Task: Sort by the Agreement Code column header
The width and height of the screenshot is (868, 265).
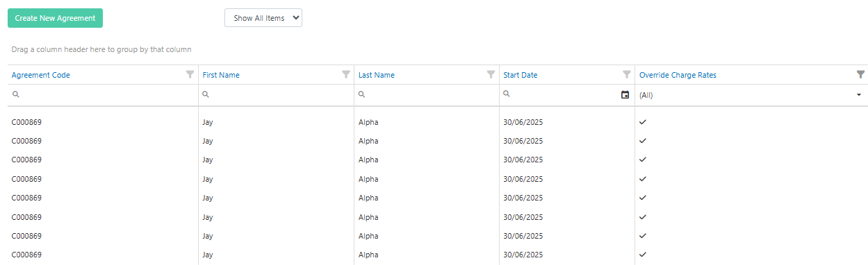Action: (41, 75)
